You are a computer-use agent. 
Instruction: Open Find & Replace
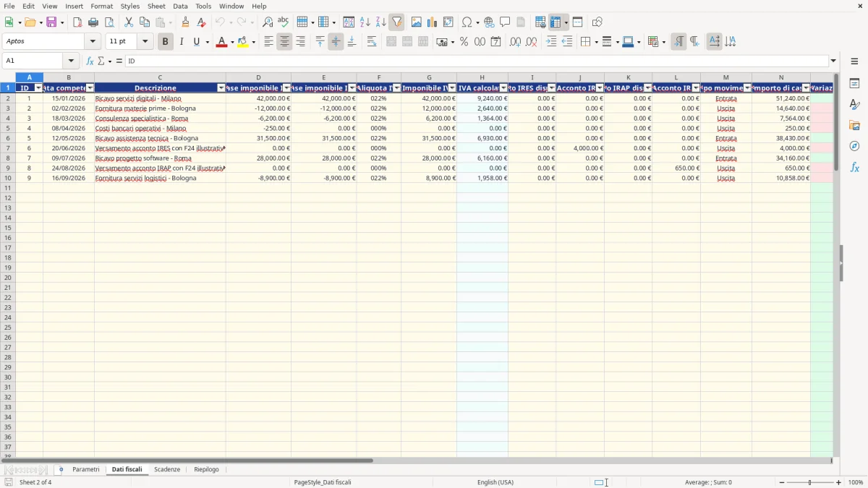pos(268,22)
